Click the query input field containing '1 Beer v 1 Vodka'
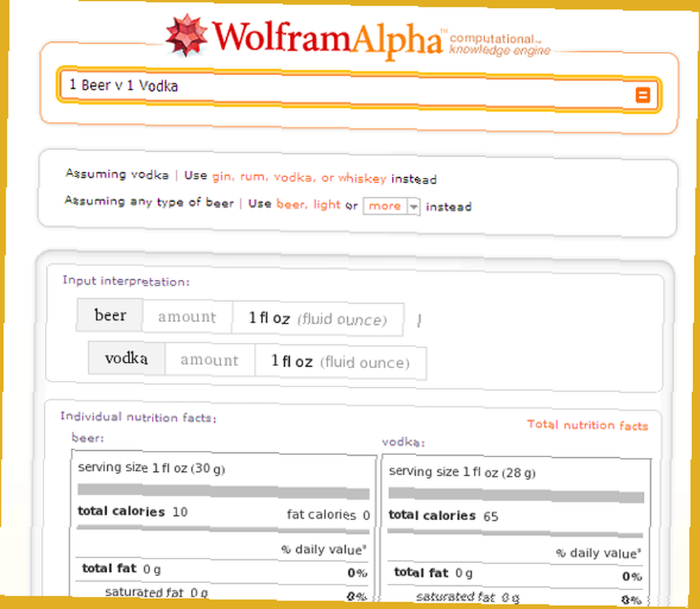This screenshot has height=609, width=700. coord(359,91)
